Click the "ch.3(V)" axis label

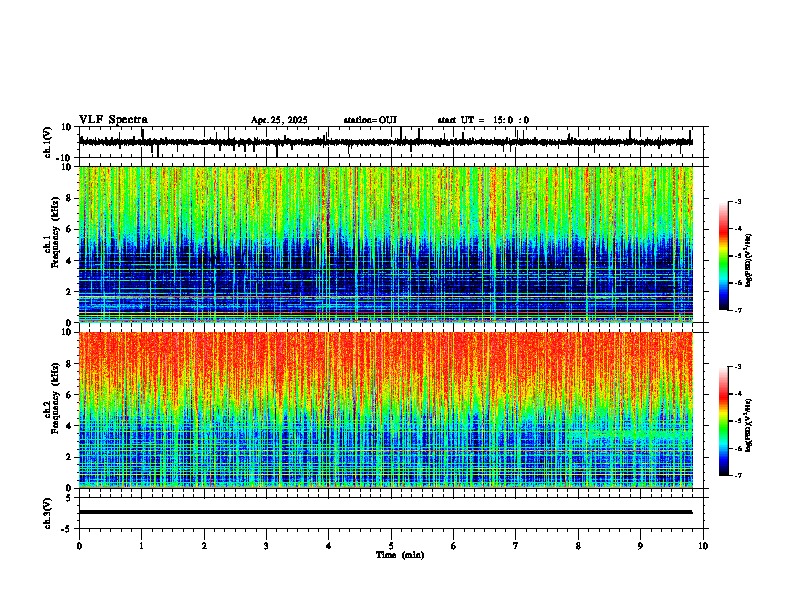(x=47, y=513)
